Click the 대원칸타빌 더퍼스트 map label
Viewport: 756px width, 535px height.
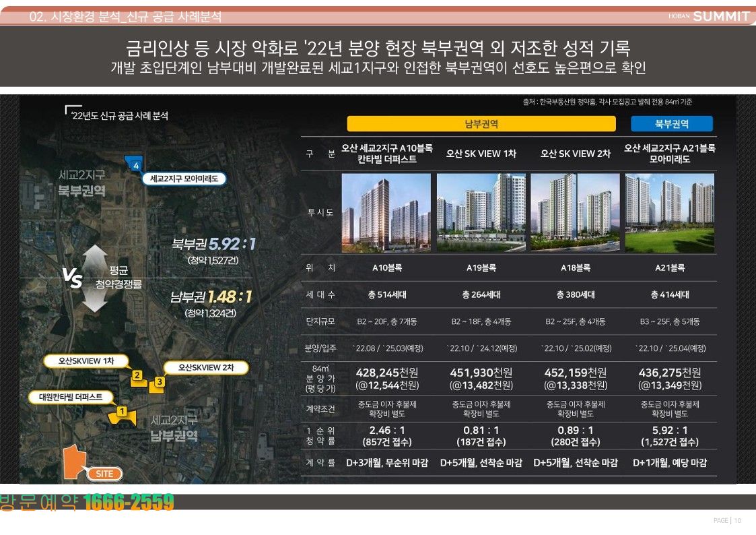[71, 397]
